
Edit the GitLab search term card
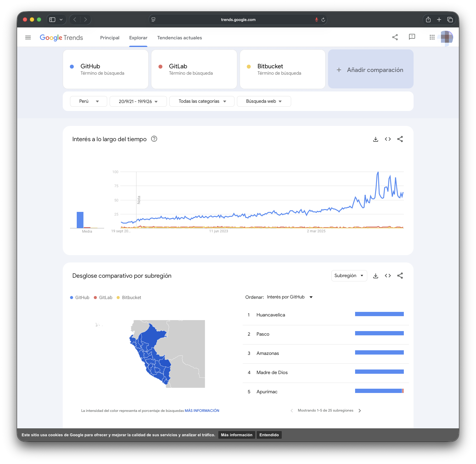[194, 69]
